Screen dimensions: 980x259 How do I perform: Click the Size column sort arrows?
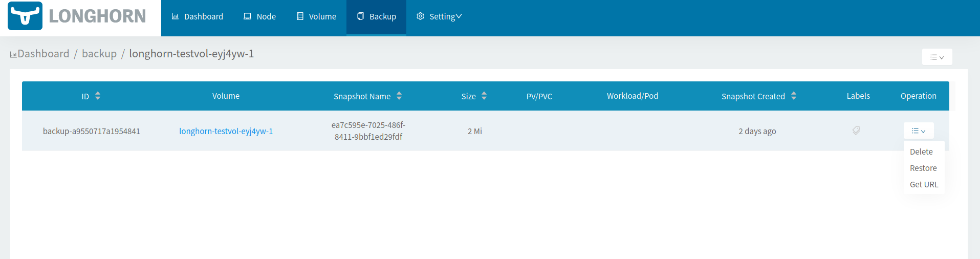coord(484,96)
